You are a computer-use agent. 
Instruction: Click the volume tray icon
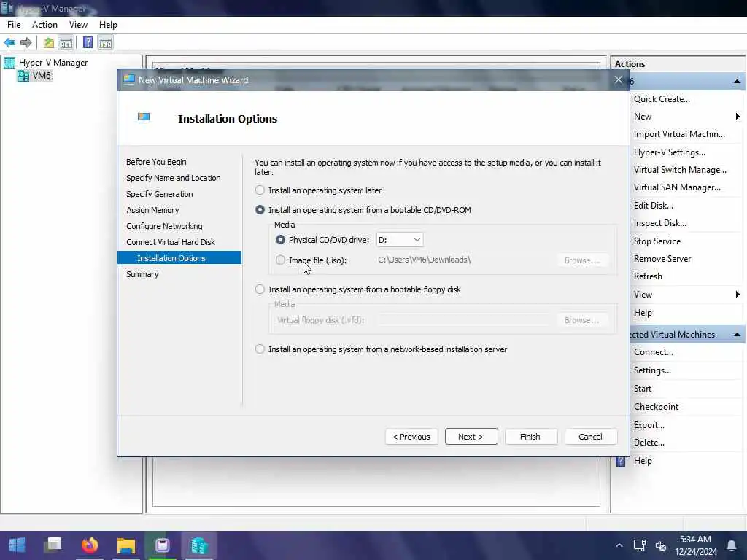pos(661,545)
